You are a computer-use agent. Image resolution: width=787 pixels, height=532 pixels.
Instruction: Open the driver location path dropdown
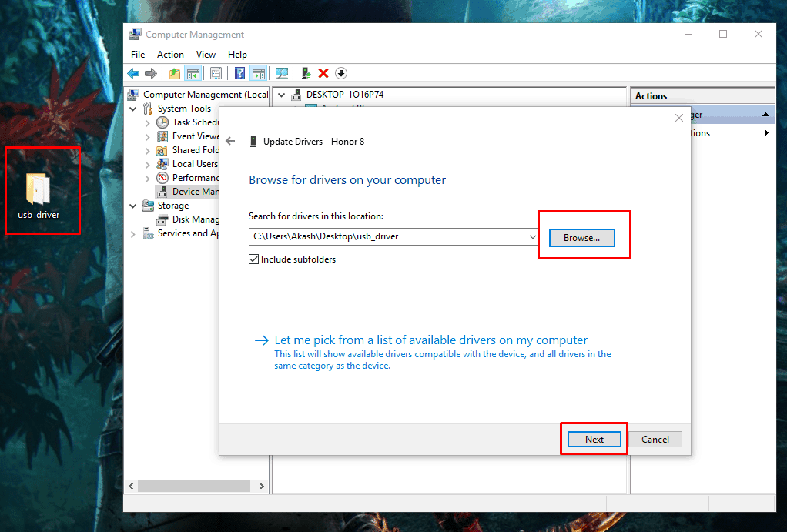[x=533, y=236]
